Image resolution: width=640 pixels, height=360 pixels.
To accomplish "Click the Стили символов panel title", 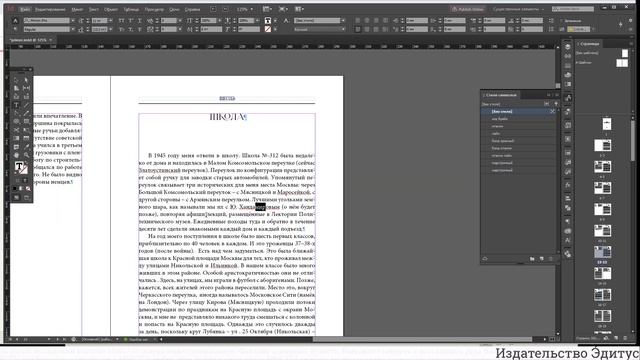I will pyautogui.click(x=501, y=95).
